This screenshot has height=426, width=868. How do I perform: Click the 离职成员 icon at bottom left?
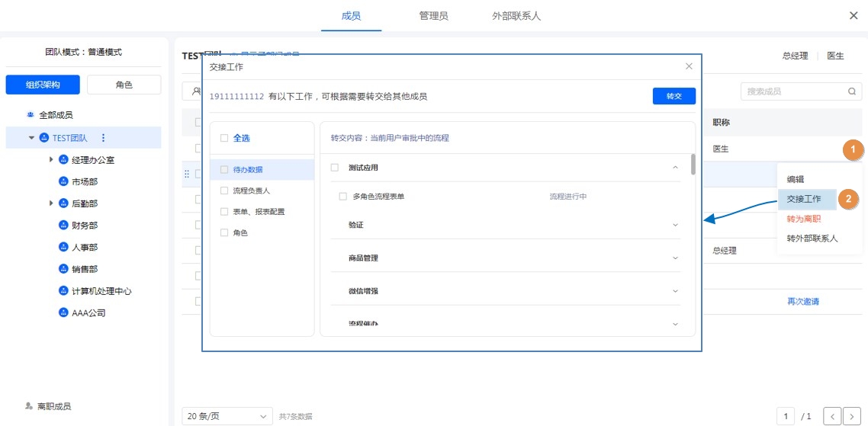[29, 406]
